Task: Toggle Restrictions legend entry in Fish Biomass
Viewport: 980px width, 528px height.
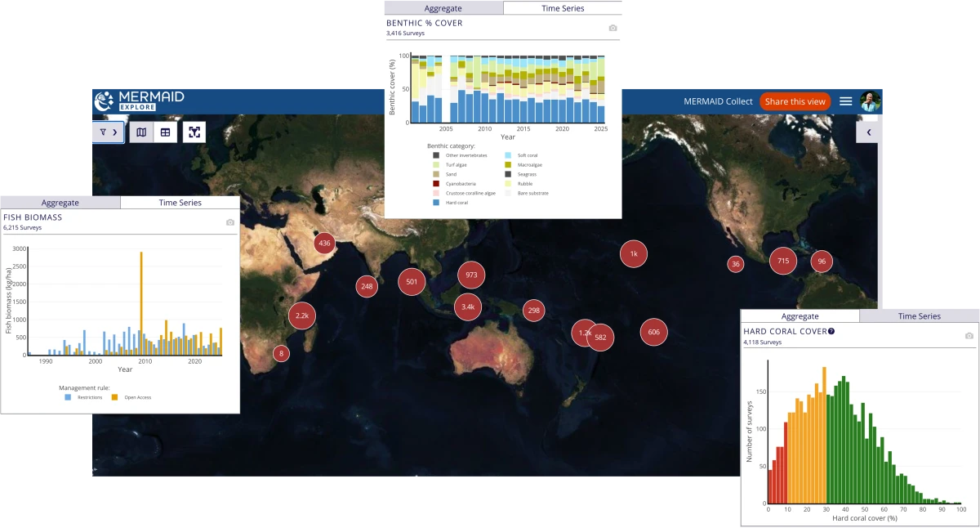Action: (83, 397)
